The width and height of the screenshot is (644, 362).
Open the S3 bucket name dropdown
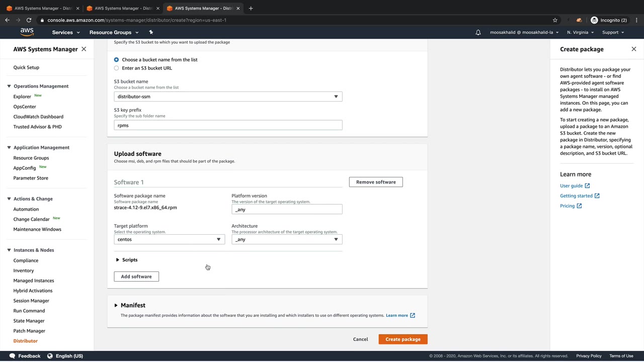(228, 97)
